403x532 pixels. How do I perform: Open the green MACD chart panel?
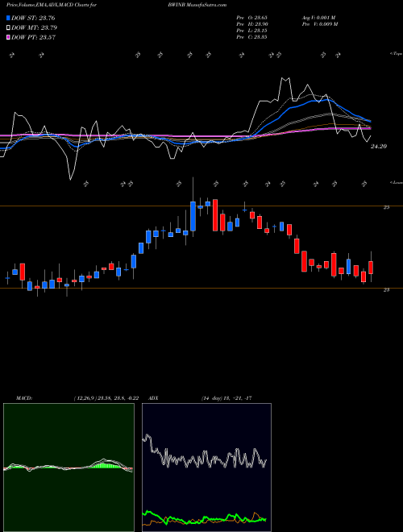69,468
